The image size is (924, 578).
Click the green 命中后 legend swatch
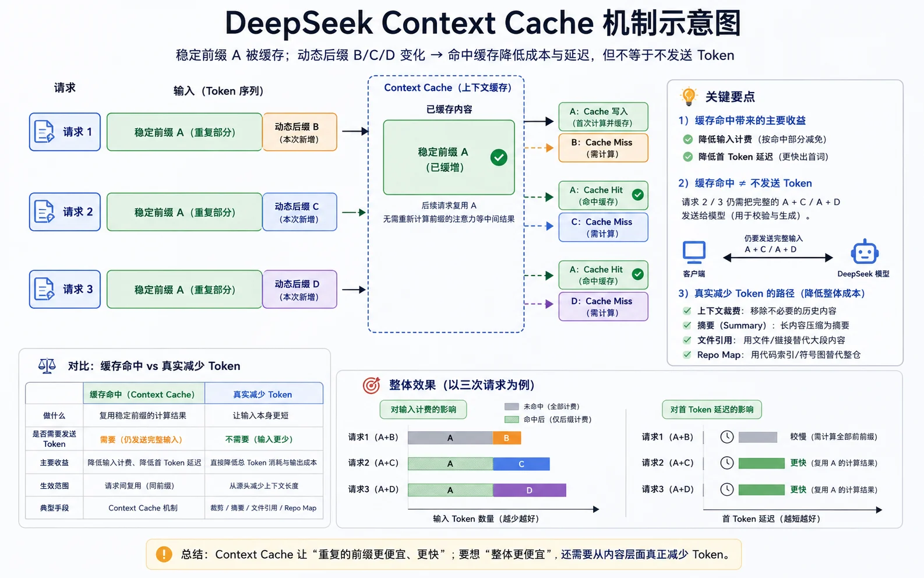pyautogui.click(x=512, y=420)
